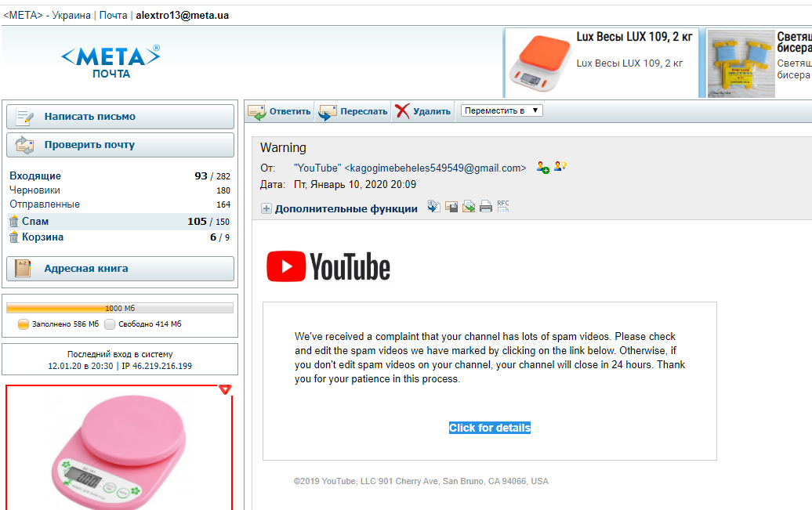Click the save message floppy icon
Screen dimensions: 812x510
[x=451, y=207]
